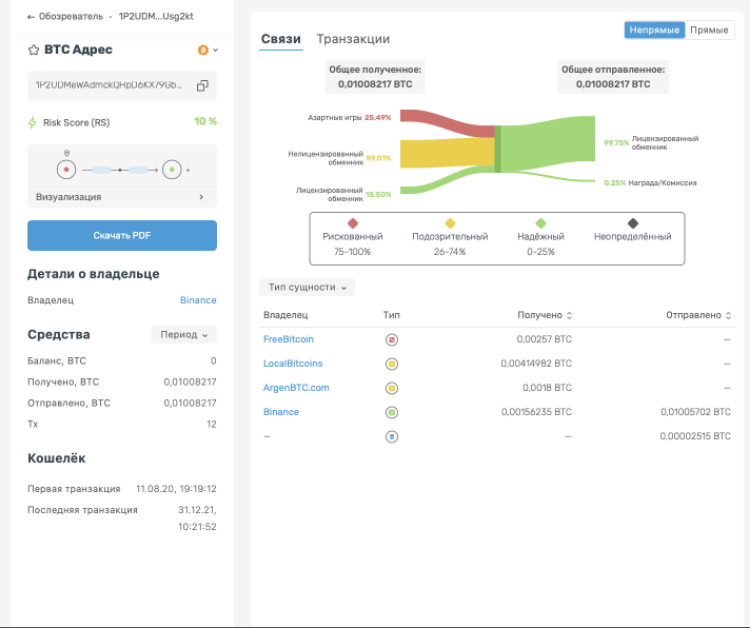Click the Tx count 12
Image resolution: width=750 pixels, height=628 pixels.
tap(211, 424)
